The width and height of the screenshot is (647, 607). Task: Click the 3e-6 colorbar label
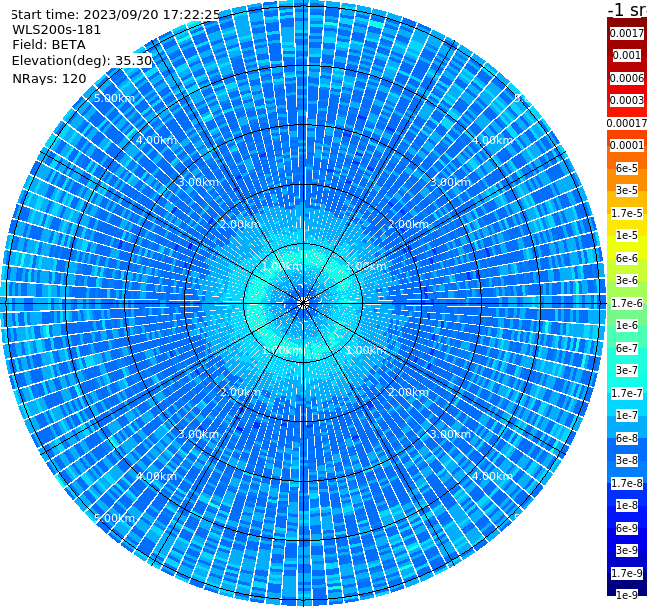[x=627, y=280]
